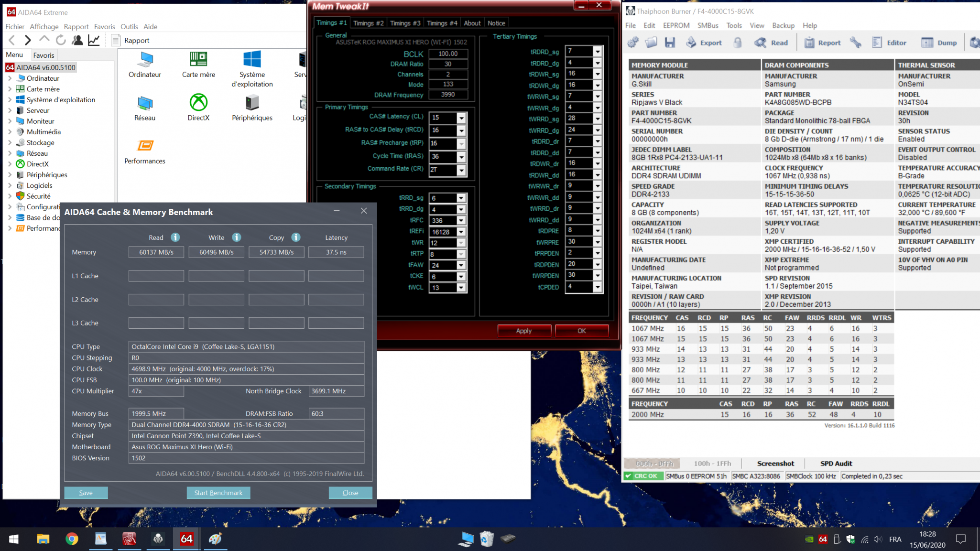Click Read in Thaiphoon Burner toolbar

(771, 43)
